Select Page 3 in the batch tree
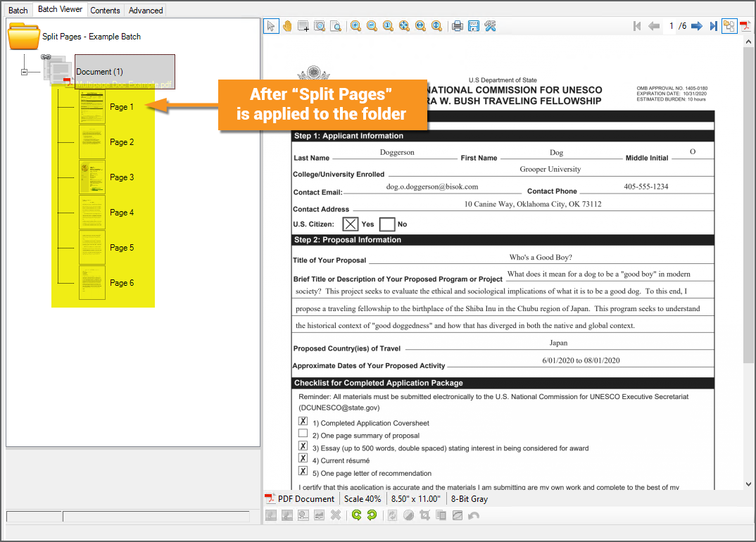 point(122,177)
